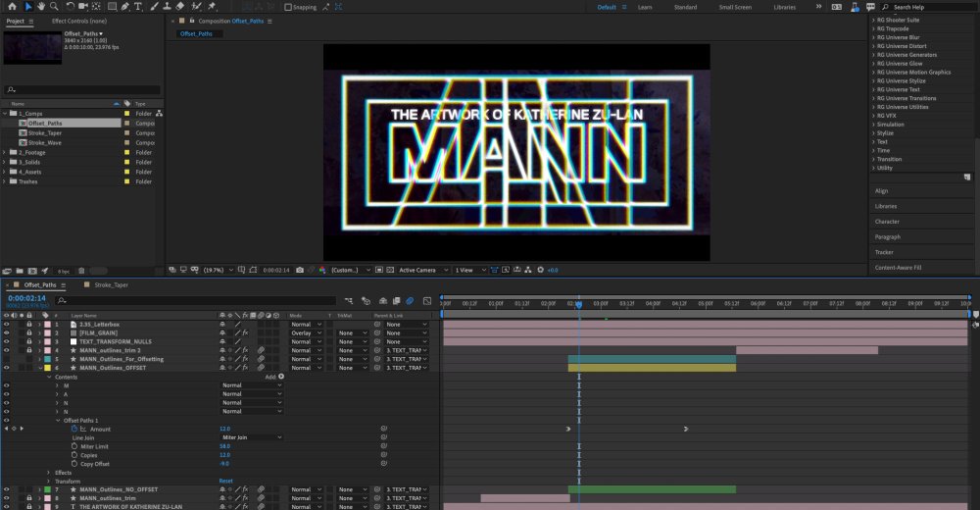Toggle the Miter Limit stopwatch
Viewport: 980px width, 510px height.
click(x=74, y=446)
